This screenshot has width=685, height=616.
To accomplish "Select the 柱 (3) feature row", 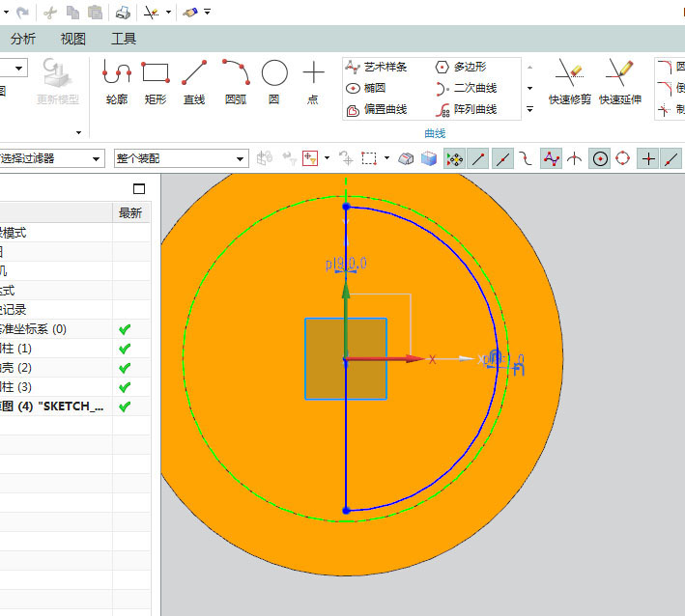I will pos(75,387).
